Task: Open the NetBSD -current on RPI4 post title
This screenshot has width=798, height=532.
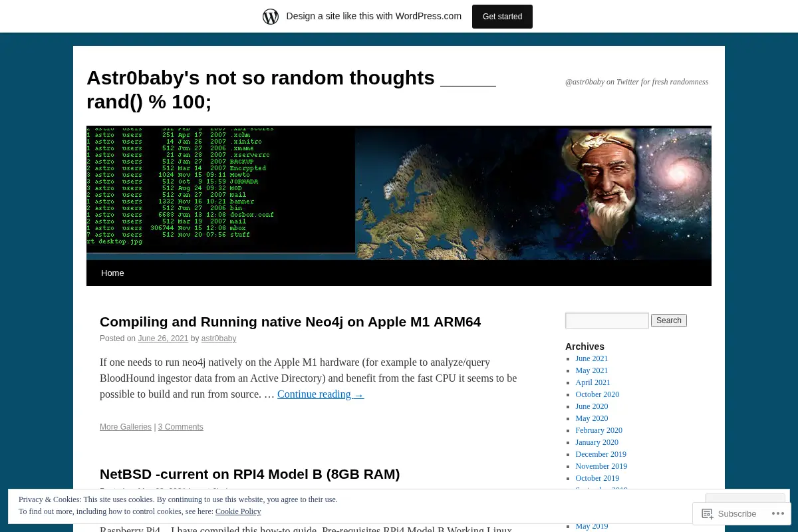Action: click(249, 474)
